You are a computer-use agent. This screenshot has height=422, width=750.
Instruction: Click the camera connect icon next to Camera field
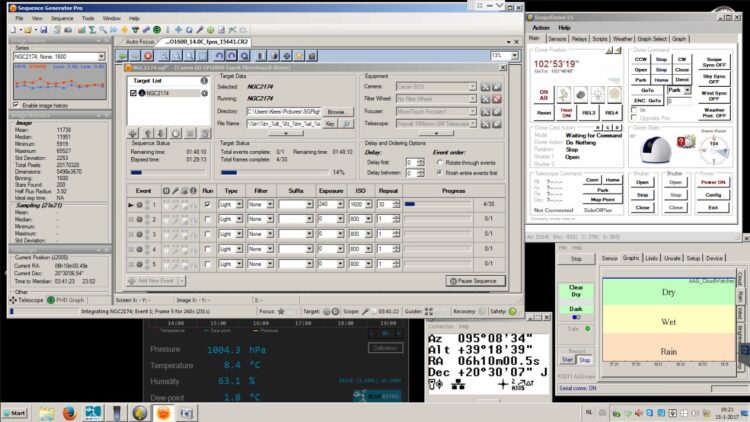485,87
